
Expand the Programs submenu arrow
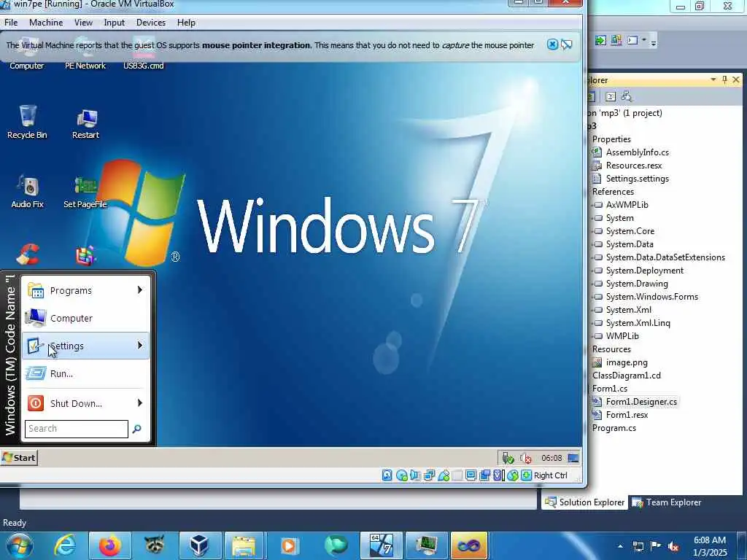pyautogui.click(x=140, y=290)
